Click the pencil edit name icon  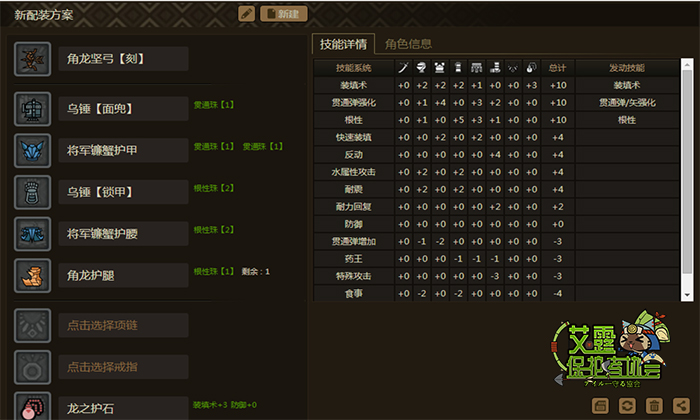[246, 14]
